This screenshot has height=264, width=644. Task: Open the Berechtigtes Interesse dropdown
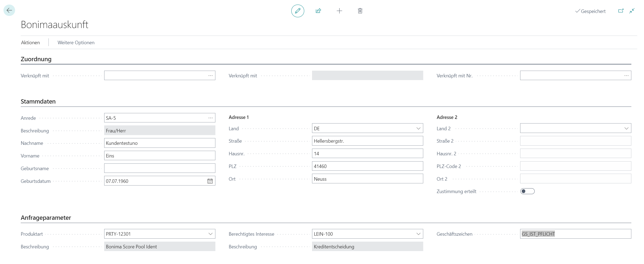pyautogui.click(x=418, y=234)
